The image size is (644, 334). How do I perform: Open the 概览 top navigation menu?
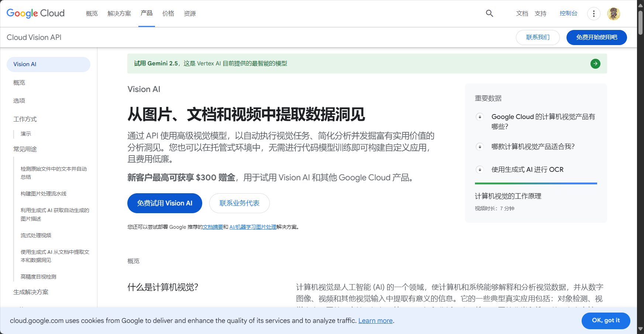92,13
